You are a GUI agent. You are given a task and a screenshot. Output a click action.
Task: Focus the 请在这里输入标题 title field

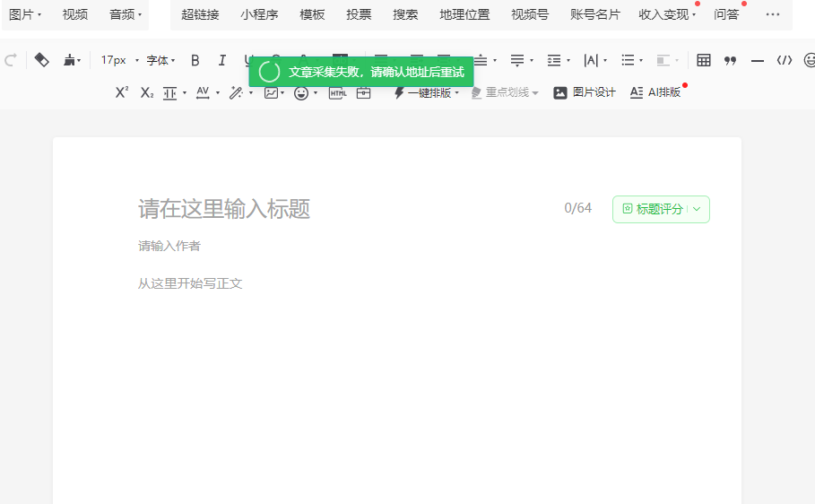[x=224, y=209]
